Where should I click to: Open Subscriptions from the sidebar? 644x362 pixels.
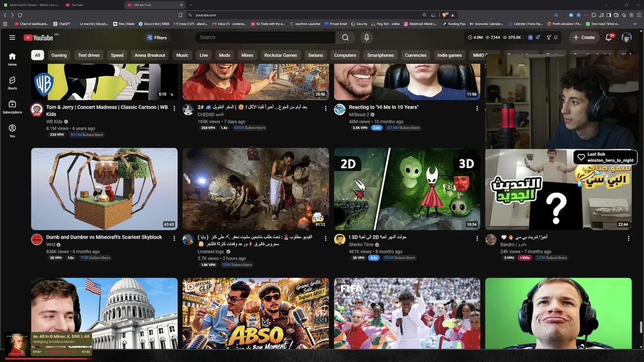coord(12,107)
